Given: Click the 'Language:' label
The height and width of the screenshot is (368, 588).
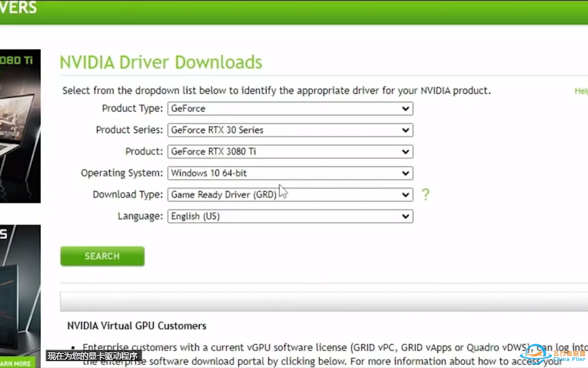Looking at the screenshot, I should coord(140,216).
